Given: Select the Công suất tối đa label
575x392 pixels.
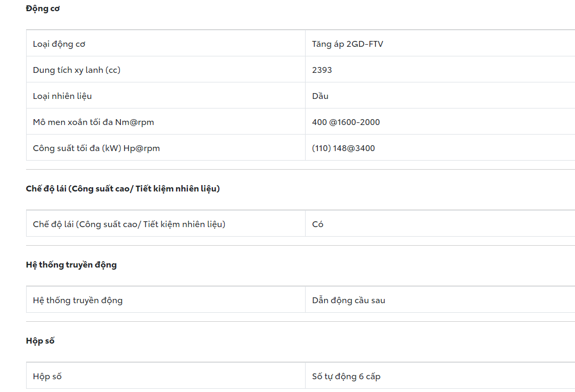Looking at the screenshot, I should click(x=96, y=148).
